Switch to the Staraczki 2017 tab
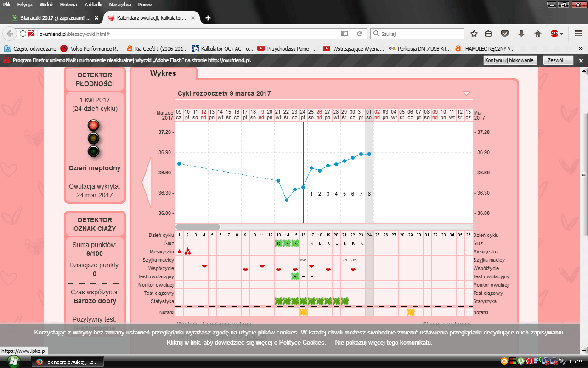 point(51,18)
